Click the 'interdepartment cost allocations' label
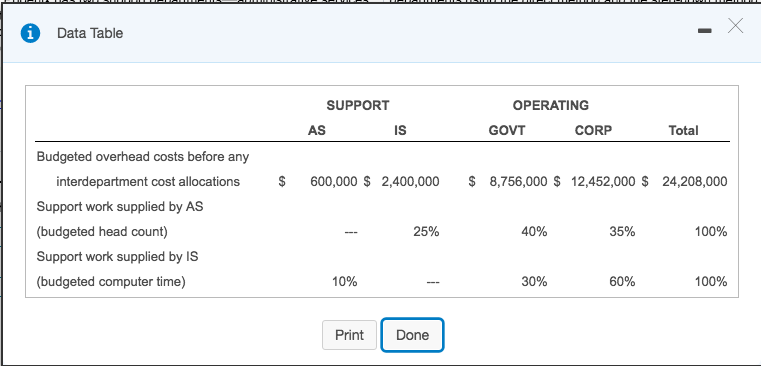Screen dimensions: 761x366 pyautogui.click(x=148, y=182)
